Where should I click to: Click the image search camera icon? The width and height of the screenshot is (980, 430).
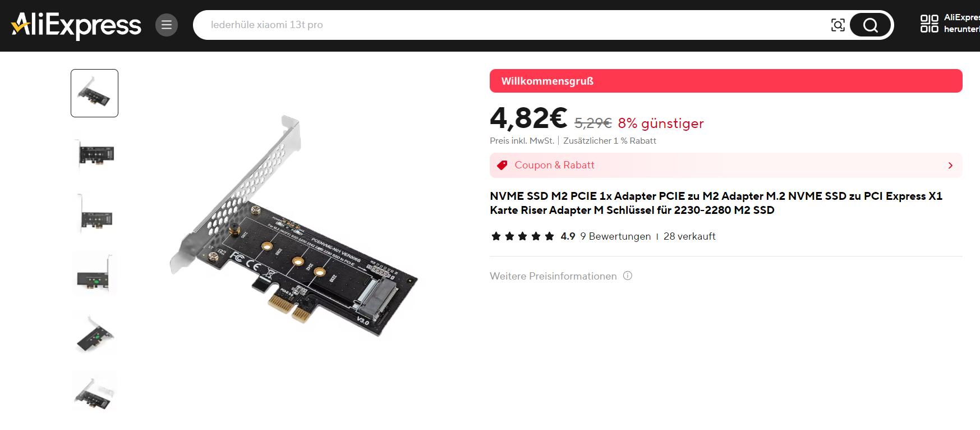point(838,25)
